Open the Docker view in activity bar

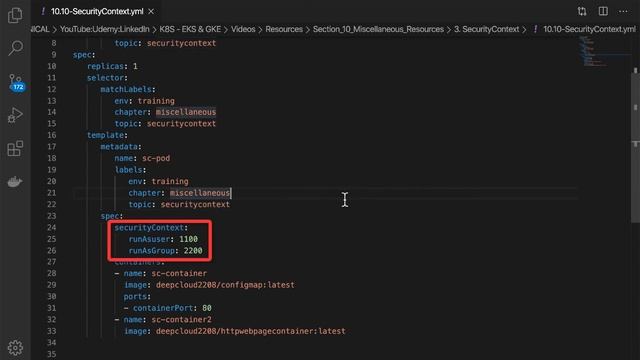(15, 182)
